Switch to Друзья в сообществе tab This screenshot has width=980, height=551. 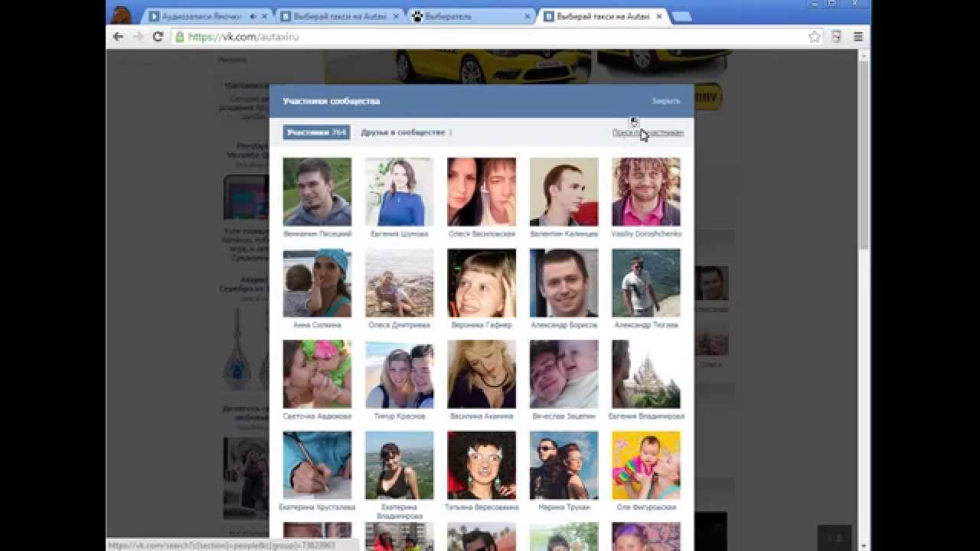pos(406,132)
